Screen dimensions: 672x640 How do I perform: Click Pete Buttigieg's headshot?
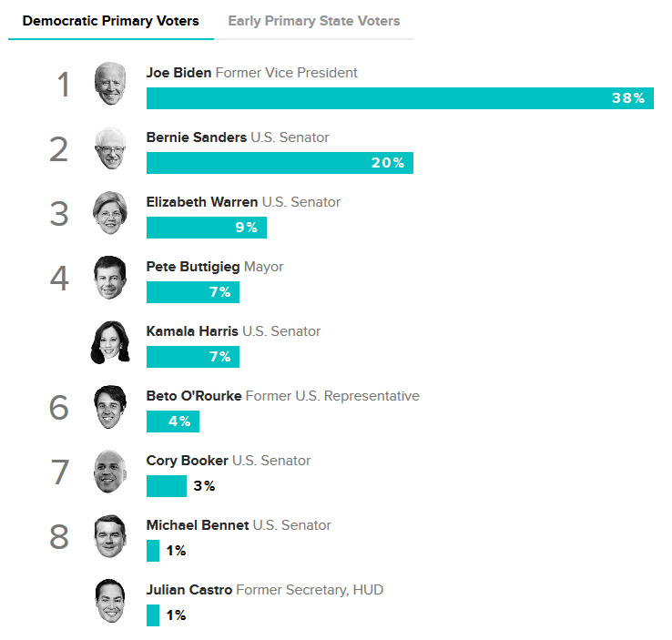point(110,278)
